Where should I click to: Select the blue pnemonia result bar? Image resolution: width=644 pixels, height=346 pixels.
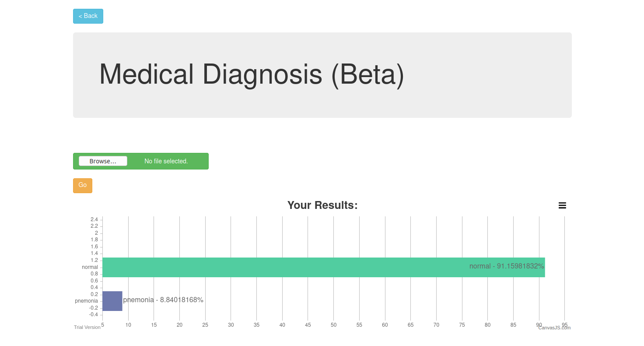coord(112,301)
